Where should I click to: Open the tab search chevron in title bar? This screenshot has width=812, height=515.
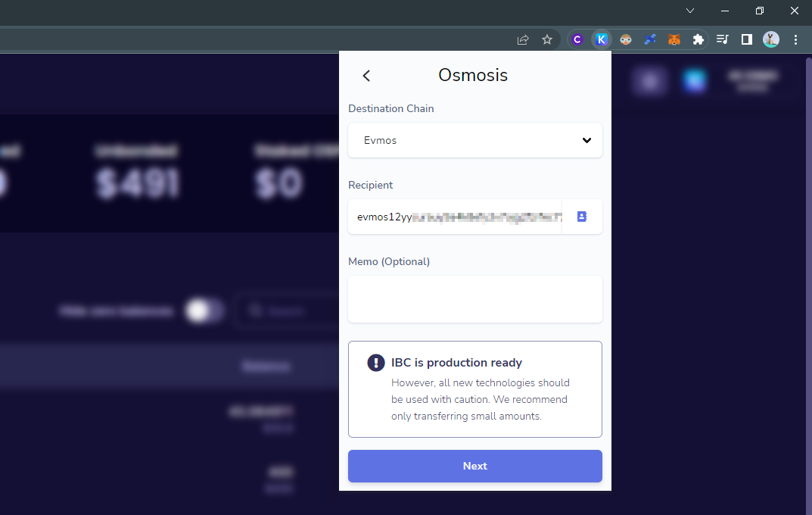[x=690, y=11]
